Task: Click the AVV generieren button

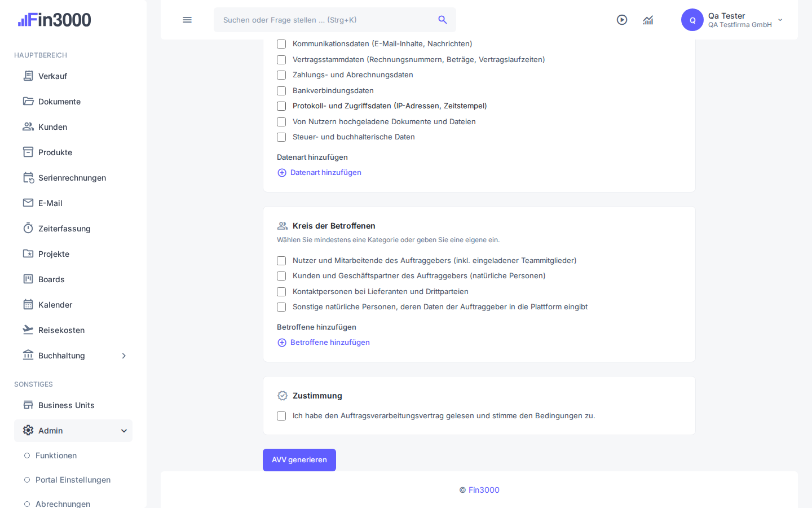Action: [299, 460]
